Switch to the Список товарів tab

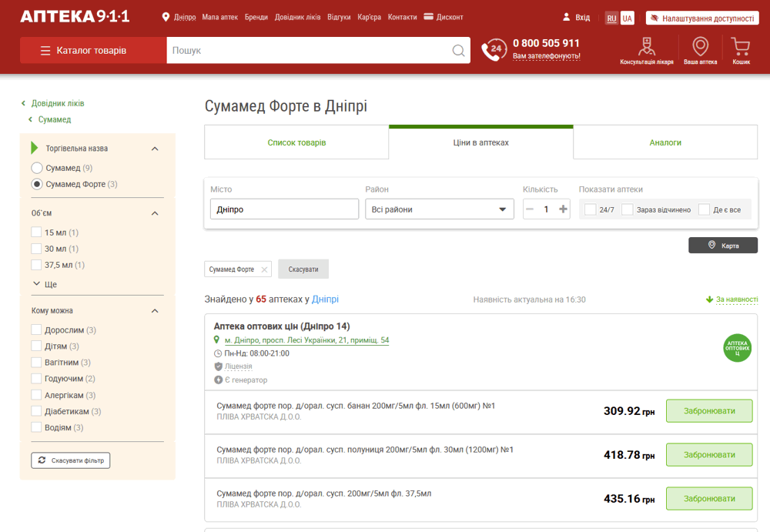[x=296, y=142]
